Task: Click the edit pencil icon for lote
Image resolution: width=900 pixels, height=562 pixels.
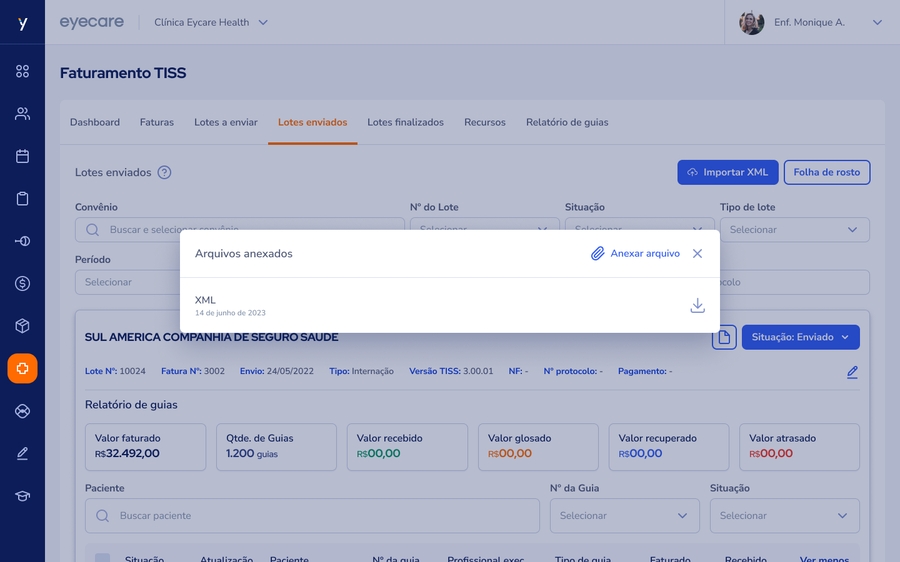Action: [x=852, y=372]
